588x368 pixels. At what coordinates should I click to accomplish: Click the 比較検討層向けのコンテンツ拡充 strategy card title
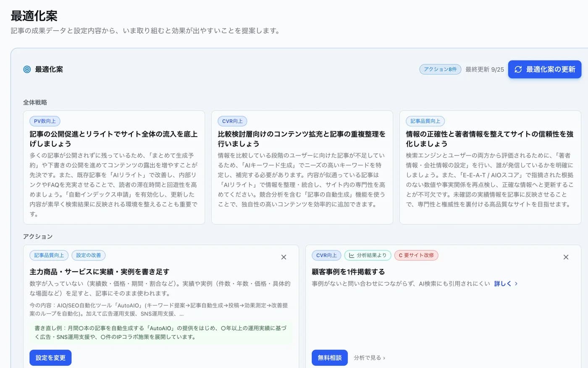(x=302, y=139)
